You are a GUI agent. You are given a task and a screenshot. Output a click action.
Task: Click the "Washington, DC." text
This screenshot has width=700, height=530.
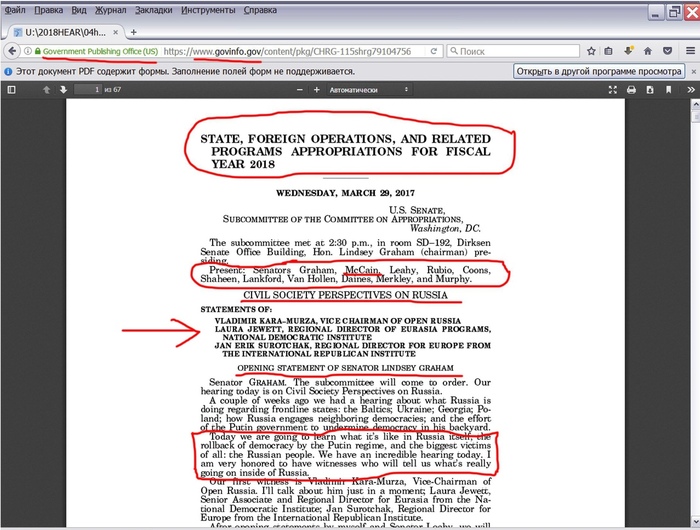click(x=445, y=228)
